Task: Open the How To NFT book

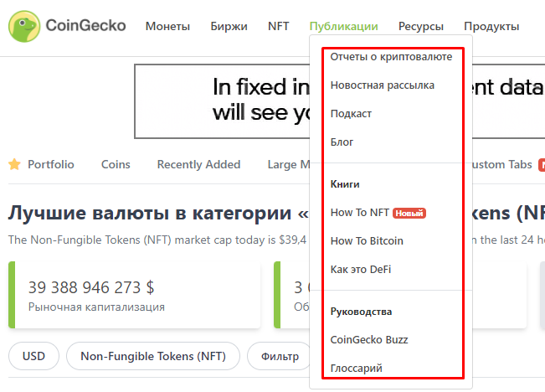Action: click(x=360, y=213)
